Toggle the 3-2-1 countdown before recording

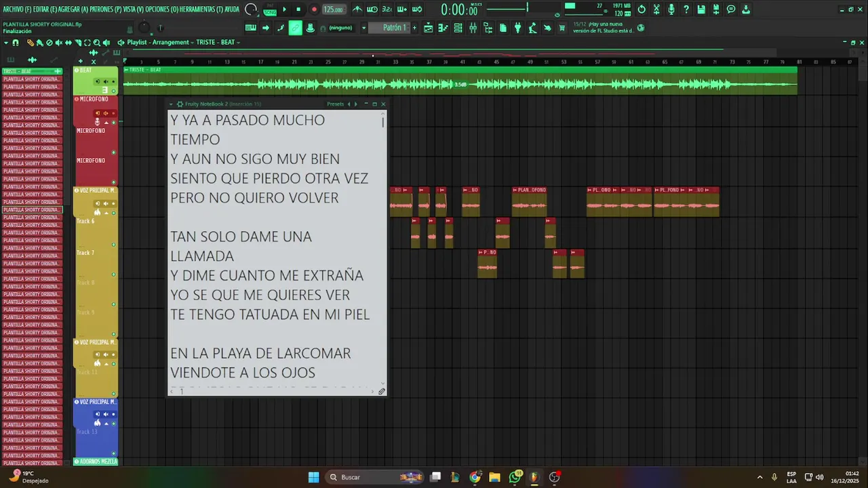[387, 9]
